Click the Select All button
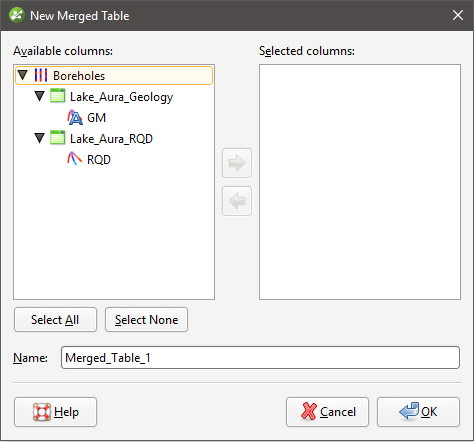The width and height of the screenshot is (474, 442). pos(55,320)
